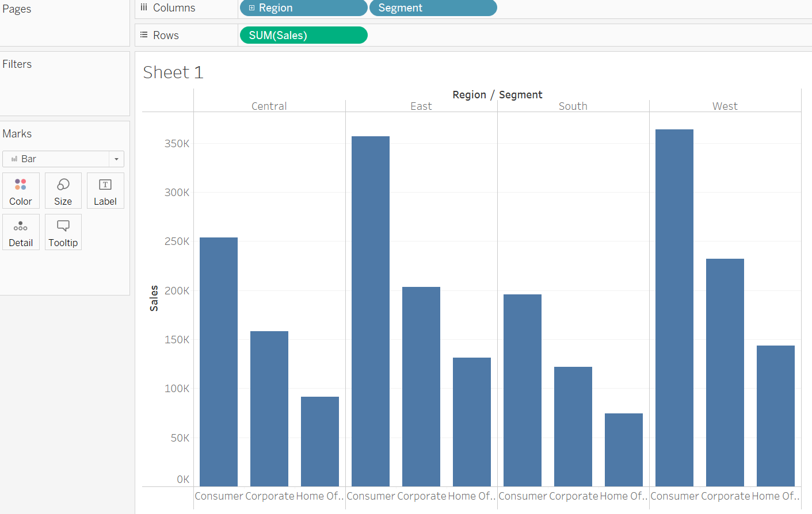Image resolution: width=812 pixels, height=514 pixels.
Task: Click the Detail icon on the Marks card
Action: [21, 232]
